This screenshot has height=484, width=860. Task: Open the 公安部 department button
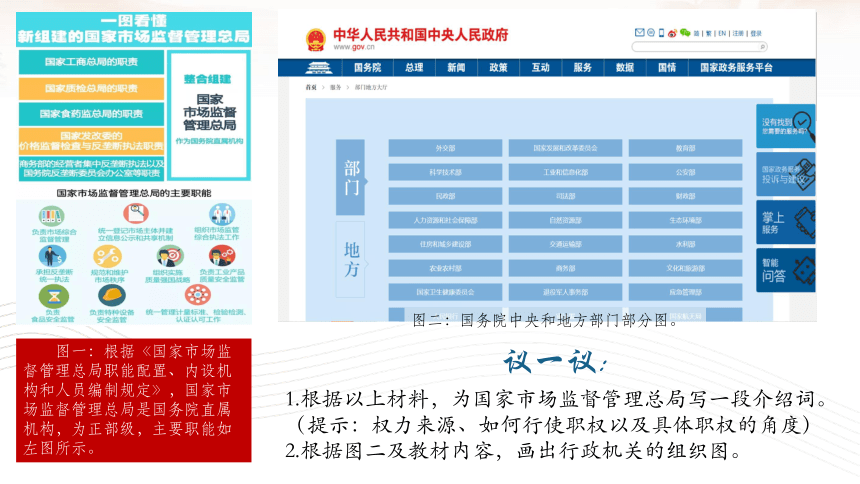[686, 172]
